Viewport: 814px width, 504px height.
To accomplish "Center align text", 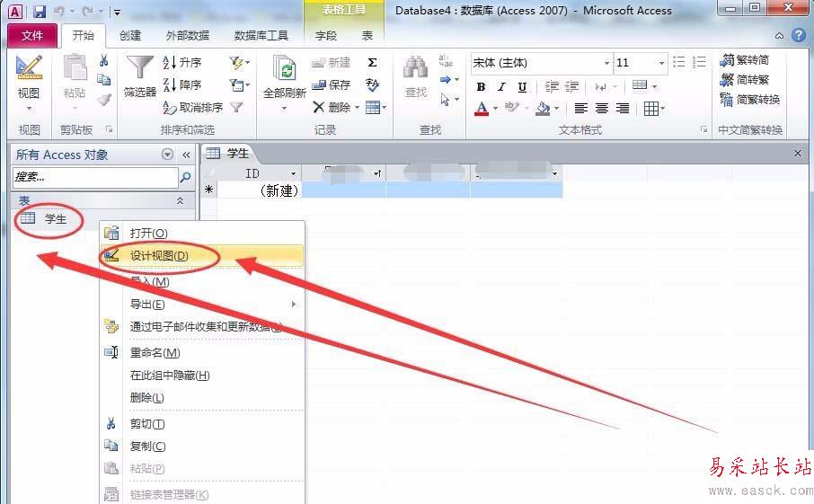I will 602,108.
